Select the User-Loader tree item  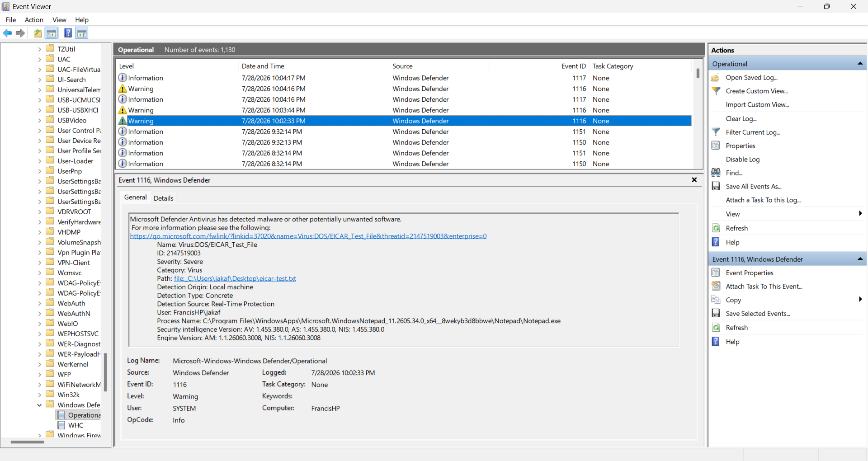click(x=75, y=161)
